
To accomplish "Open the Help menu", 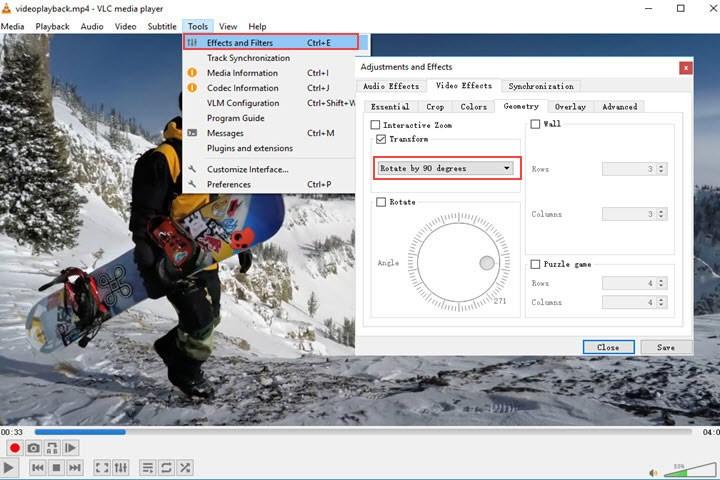I will [x=257, y=27].
